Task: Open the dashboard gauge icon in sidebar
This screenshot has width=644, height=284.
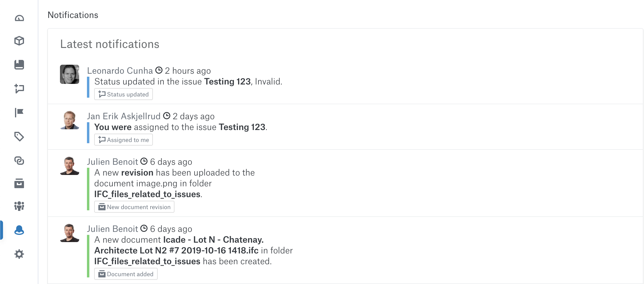Action: (x=19, y=18)
